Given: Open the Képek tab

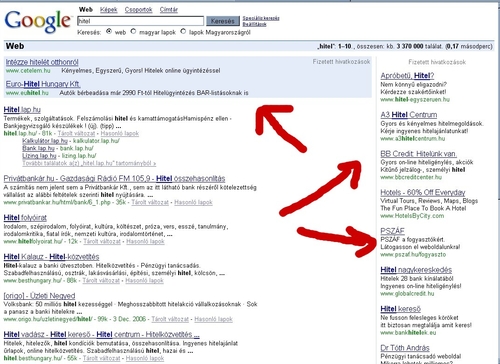Looking at the screenshot, I should 109,10.
